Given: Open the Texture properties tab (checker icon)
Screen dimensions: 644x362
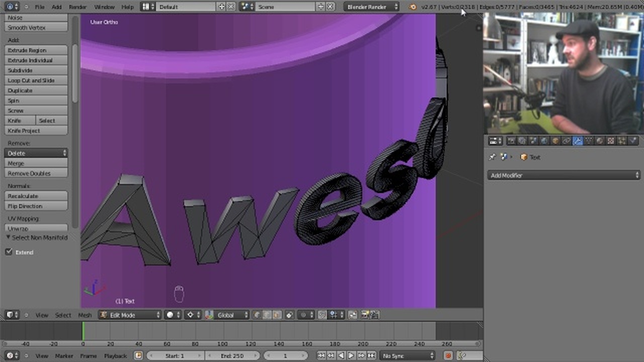Looking at the screenshot, I should coord(611,141).
